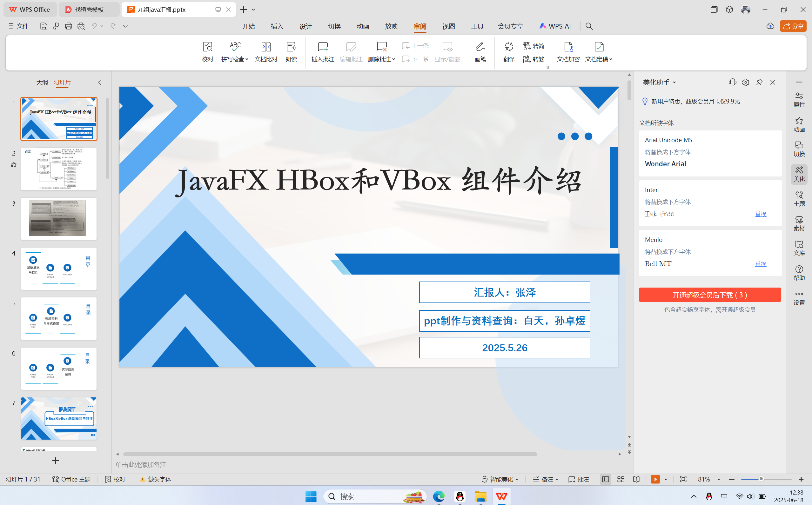This screenshot has height=505, width=812.
Task: Insert a comment with 插入批注
Action: point(322,51)
